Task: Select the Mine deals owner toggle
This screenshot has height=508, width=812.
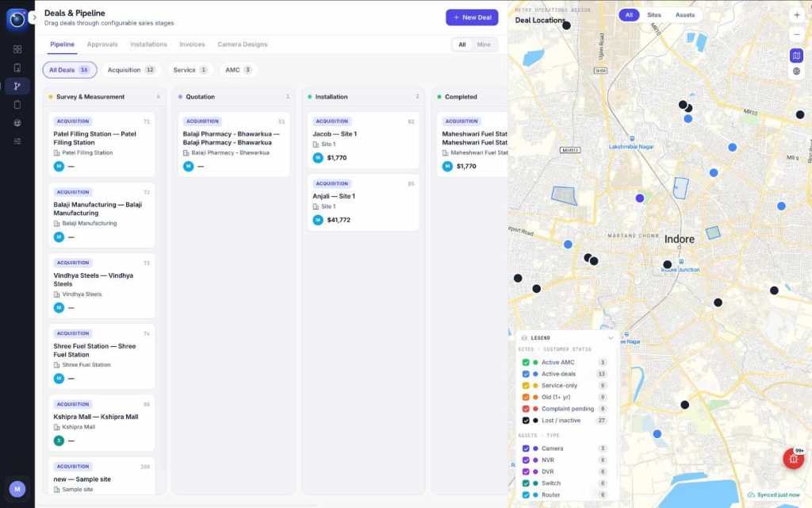Action: [484, 44]
